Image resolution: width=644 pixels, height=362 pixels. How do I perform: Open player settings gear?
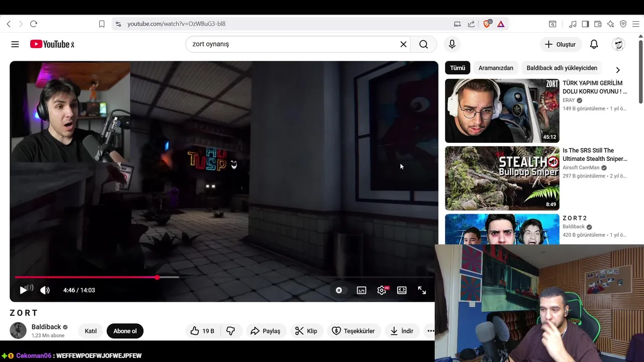coord(382,290)
